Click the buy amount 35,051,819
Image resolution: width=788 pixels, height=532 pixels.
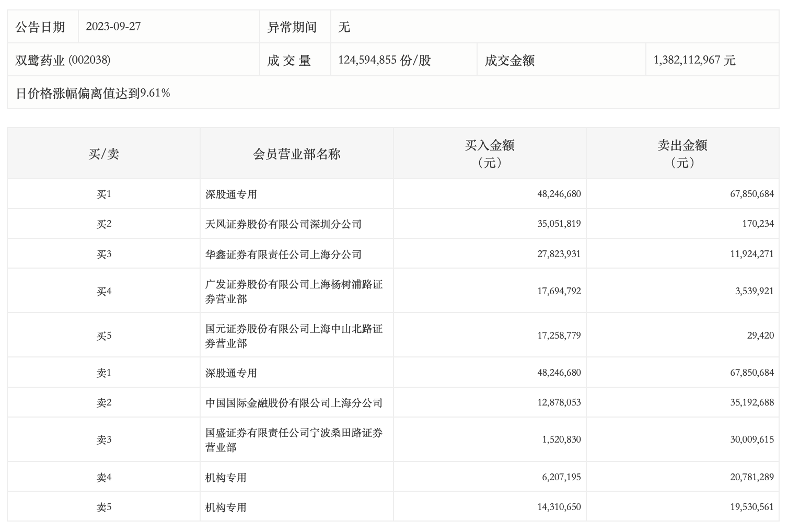(559, 224)
